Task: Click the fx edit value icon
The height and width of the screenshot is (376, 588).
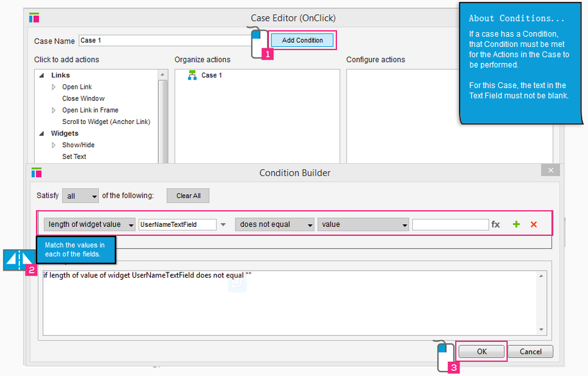Action: pyautogui.click(x=496, y=224)
